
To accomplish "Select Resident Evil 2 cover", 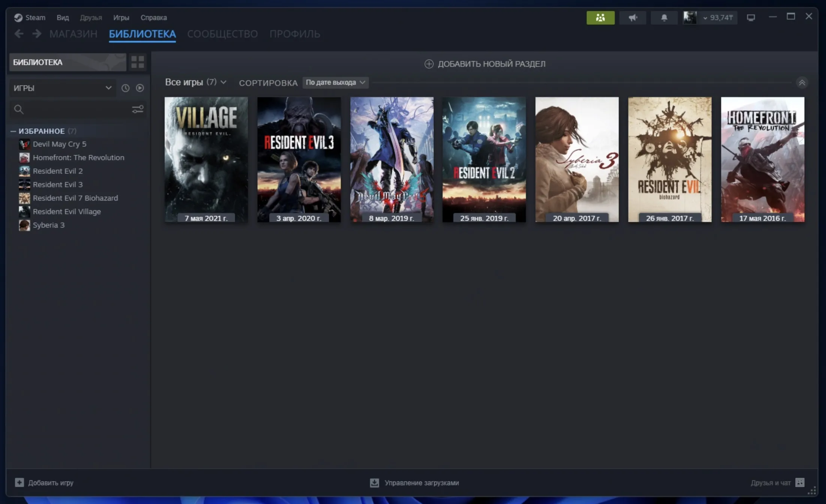I will [484, 160].
